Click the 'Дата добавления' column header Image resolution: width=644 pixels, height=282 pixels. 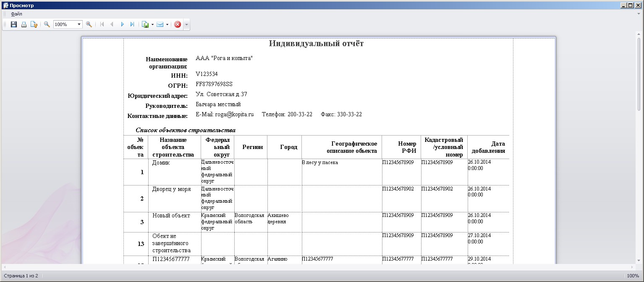pos(488,147)
